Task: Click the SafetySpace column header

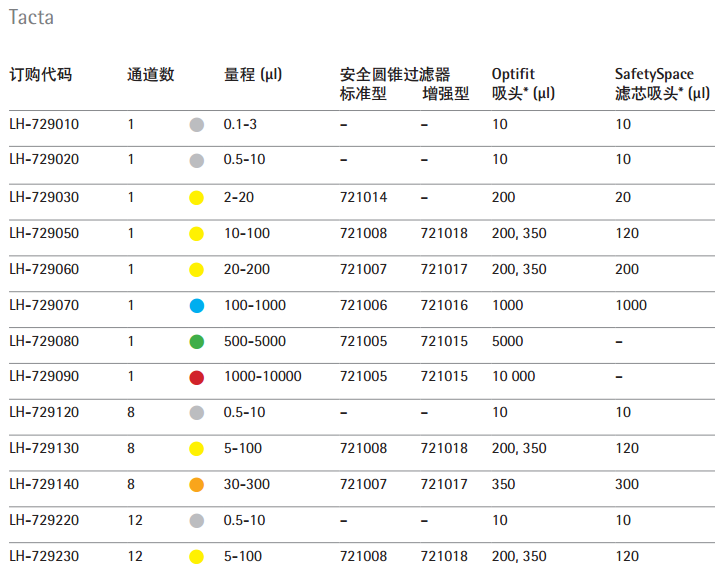Action: pos(654,74)
